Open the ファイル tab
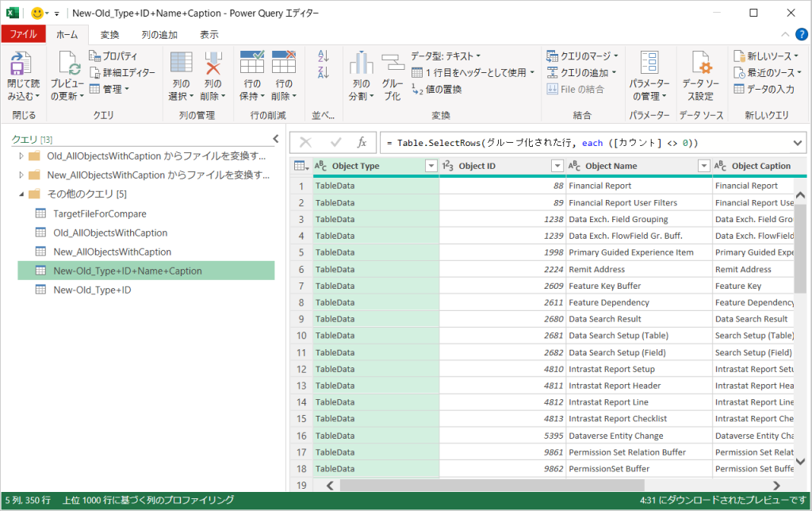812x511 pixels. point(23,34)
